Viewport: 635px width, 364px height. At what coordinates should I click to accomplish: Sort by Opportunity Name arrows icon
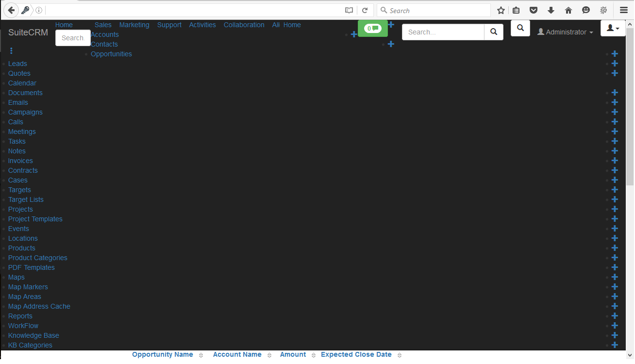point(201,355)
